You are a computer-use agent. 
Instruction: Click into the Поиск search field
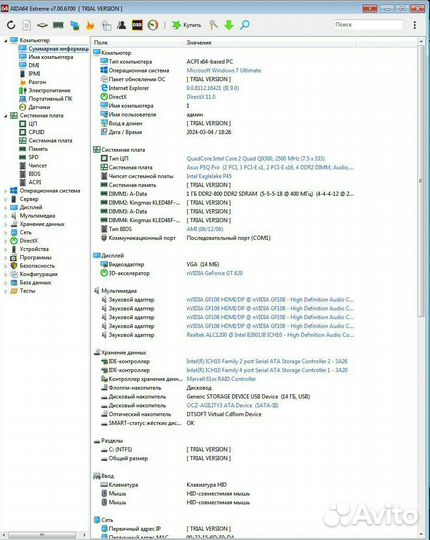(x=368, y=25)
